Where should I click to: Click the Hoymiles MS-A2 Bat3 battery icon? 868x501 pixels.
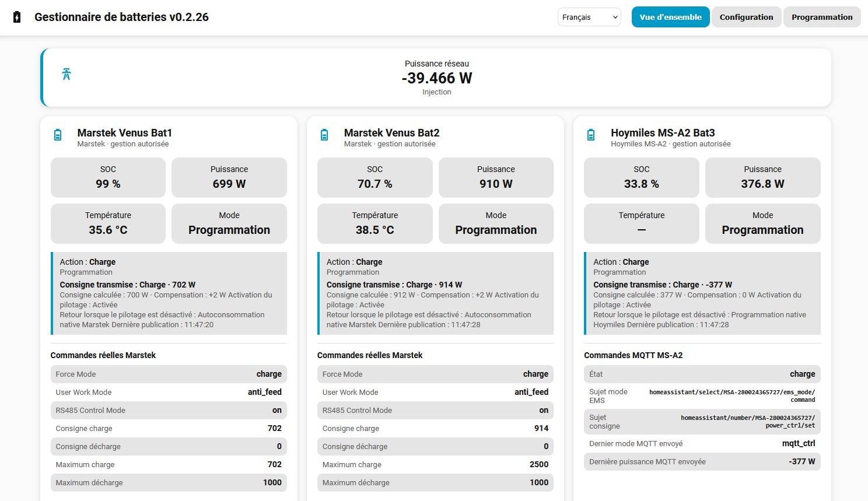(x=591, y=135)
